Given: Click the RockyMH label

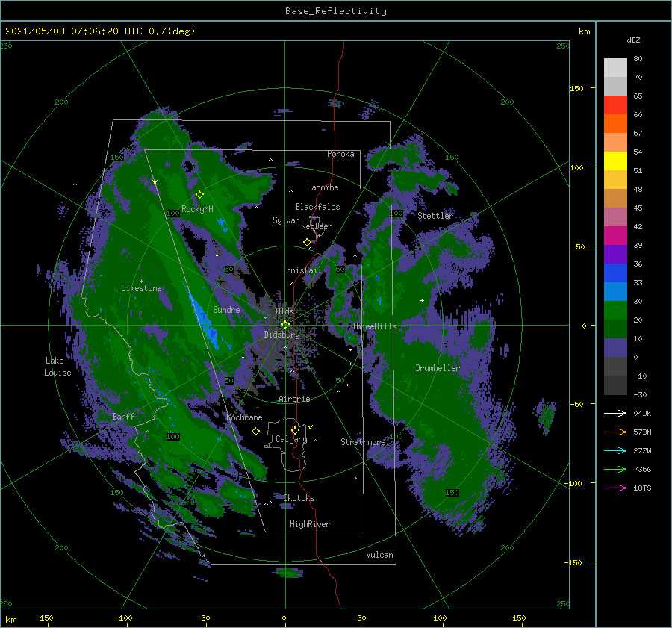Looking at the screenshot, I should click(x=197, y=209).
